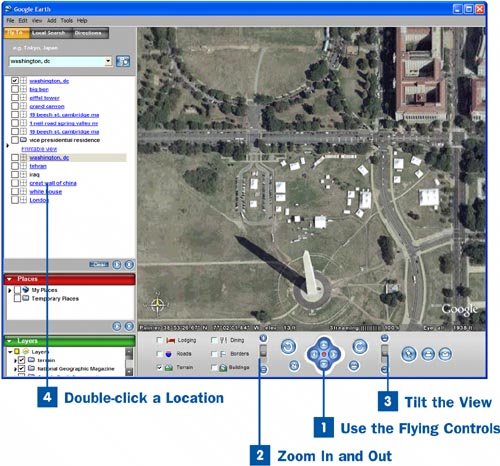500x466 pixels.
Task: Rotate the view counterclockwise
Action: click(288, 347)
